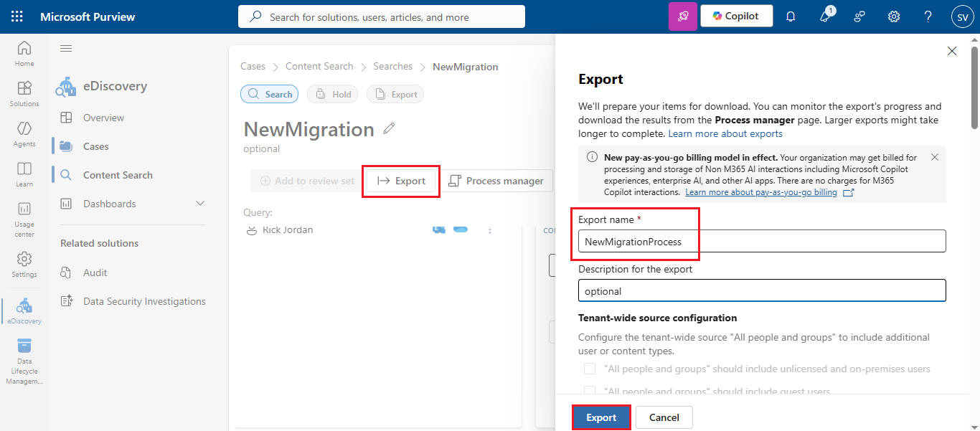Viewport: 980px width, 431px height.
Task: Click the Microsoft Purview title
Action: pyautogui.click(x=88, y=16)
